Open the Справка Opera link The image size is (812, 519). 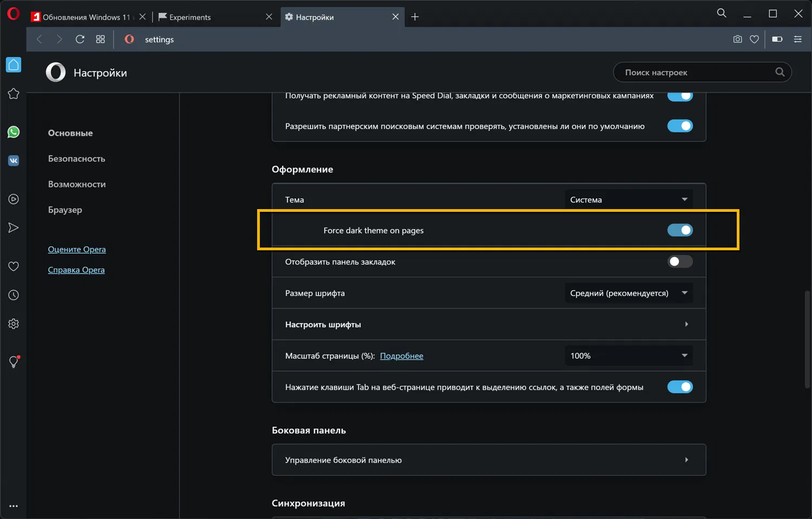(x=76, y=270)
